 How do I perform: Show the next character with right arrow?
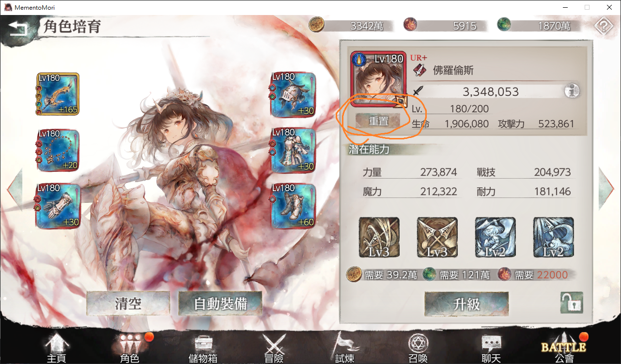click(x=606, y=189)
